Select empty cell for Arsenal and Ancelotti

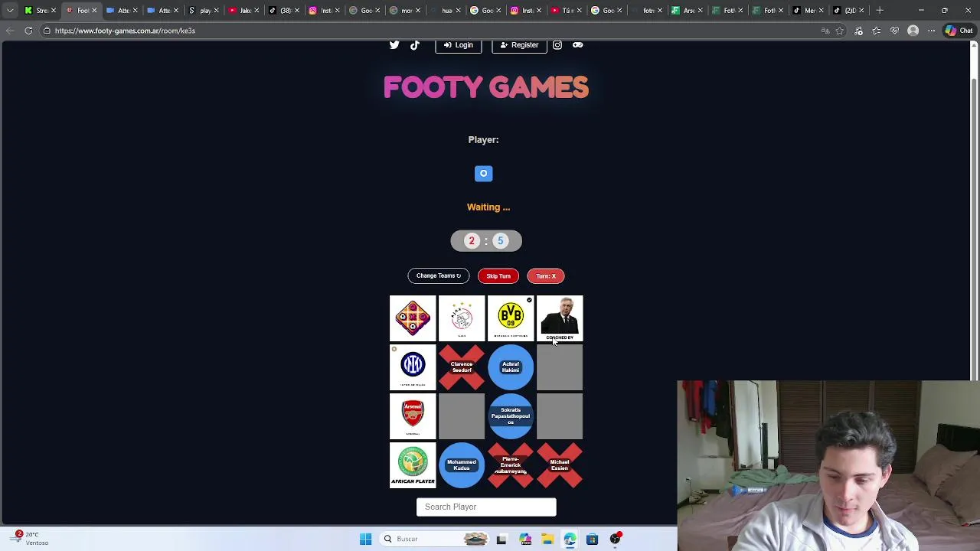click(560, 416)
